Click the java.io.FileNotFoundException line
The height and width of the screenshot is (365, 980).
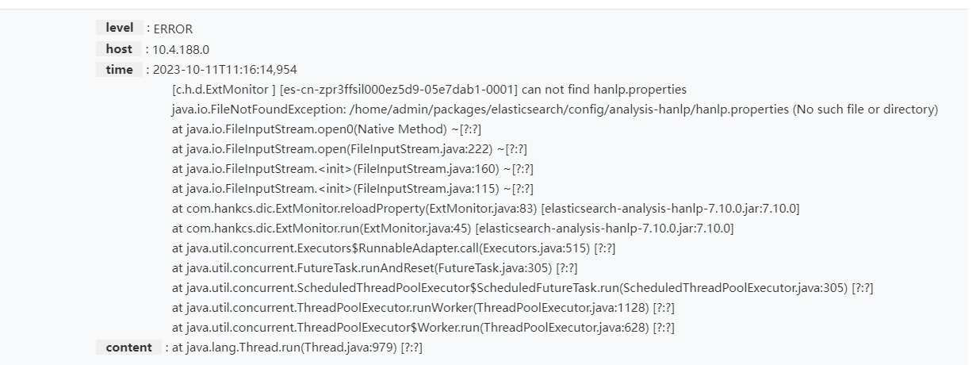point(555,109)
